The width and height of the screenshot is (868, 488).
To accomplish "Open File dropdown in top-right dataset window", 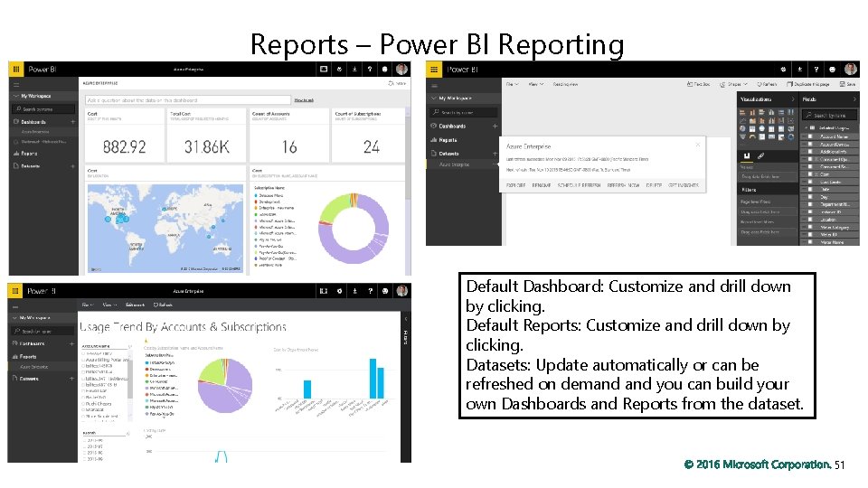I will point(512,84).
